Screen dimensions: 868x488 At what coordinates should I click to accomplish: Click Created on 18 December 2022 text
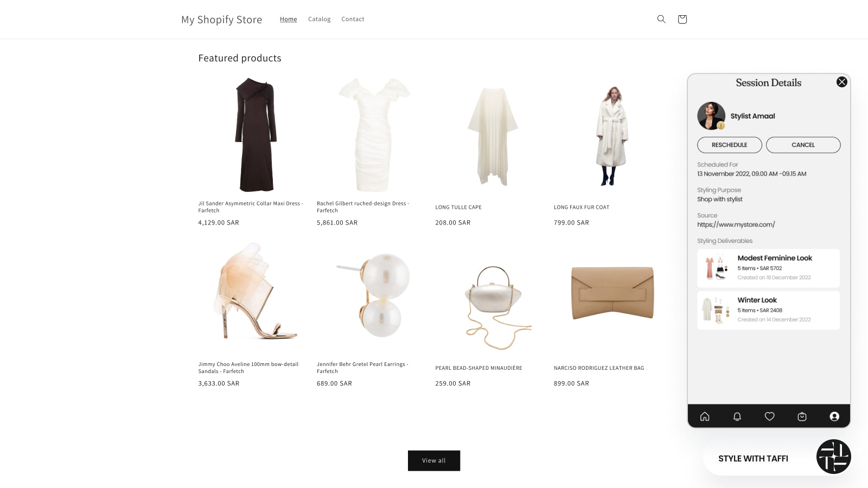point(774,278)
